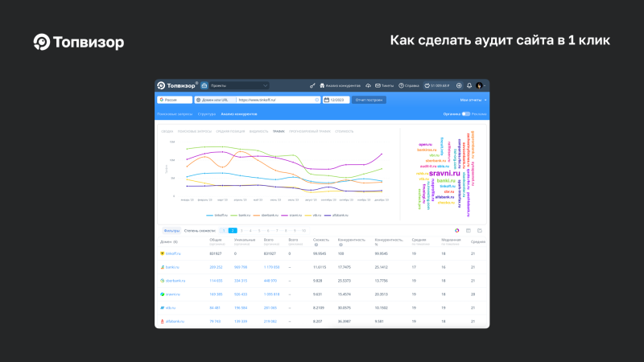The image size is (644, 362).
Task: Open the sravni.ru domain link in table
Action: point(172,294)
